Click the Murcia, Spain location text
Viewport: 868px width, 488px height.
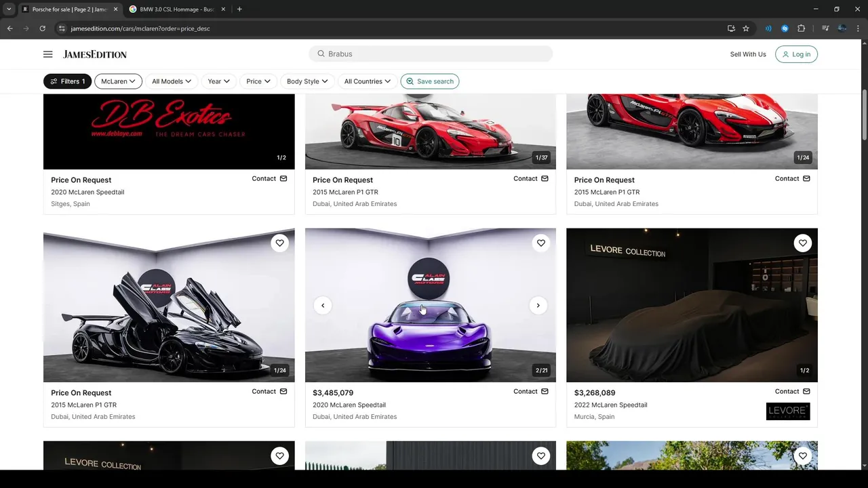click(594, 417)
